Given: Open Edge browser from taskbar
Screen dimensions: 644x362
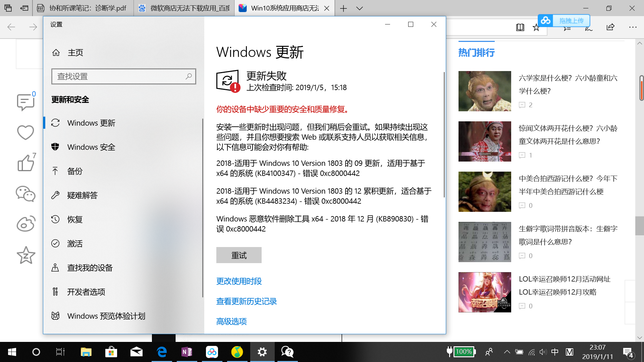Looking at the screenshot, I should pyautogui.click(x=162, y=352).
